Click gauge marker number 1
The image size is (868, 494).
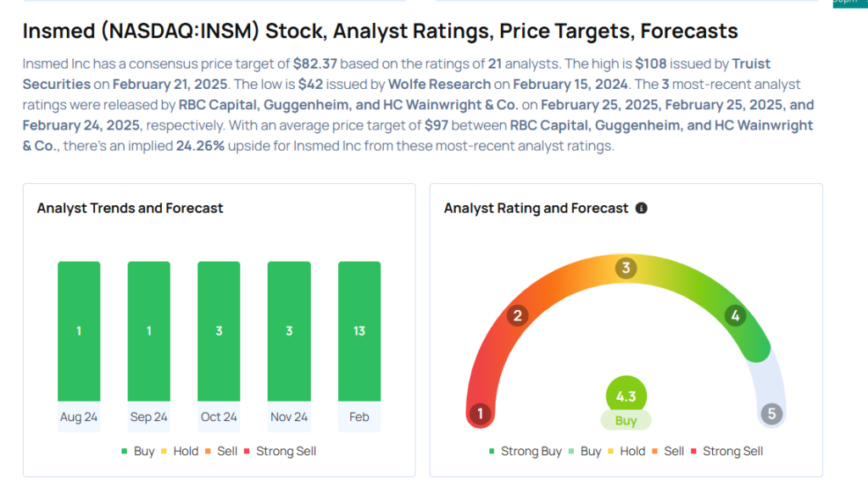tap(480, 414)
